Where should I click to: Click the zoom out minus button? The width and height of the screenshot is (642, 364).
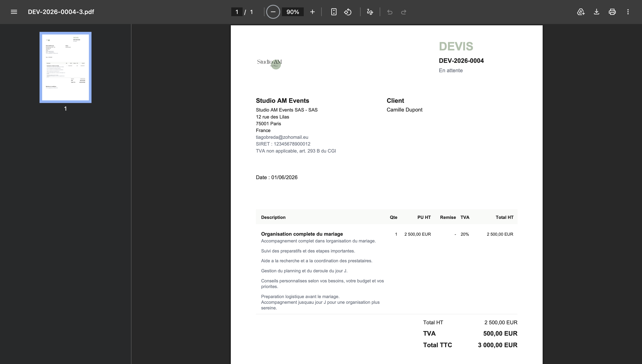[x=273, y=12]
